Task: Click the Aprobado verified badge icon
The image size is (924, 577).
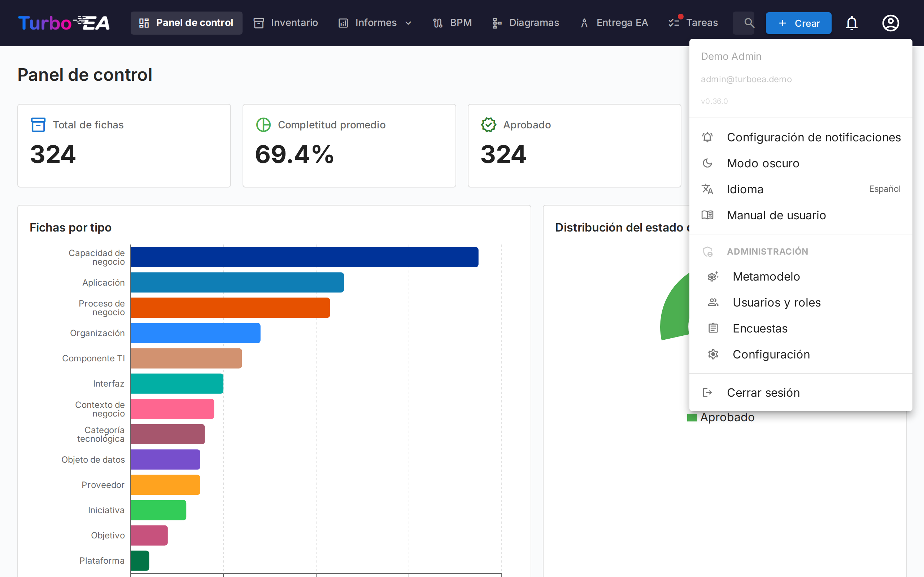Action: tap(488, 125)
